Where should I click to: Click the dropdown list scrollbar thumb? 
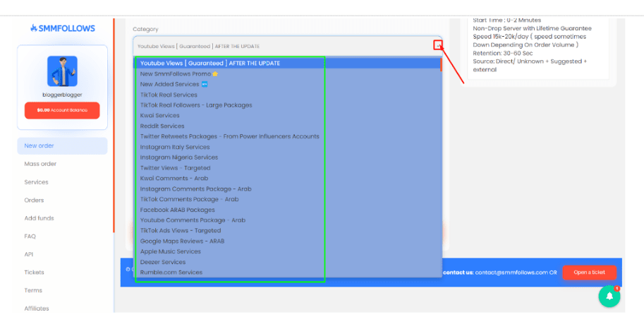[441, 64]
